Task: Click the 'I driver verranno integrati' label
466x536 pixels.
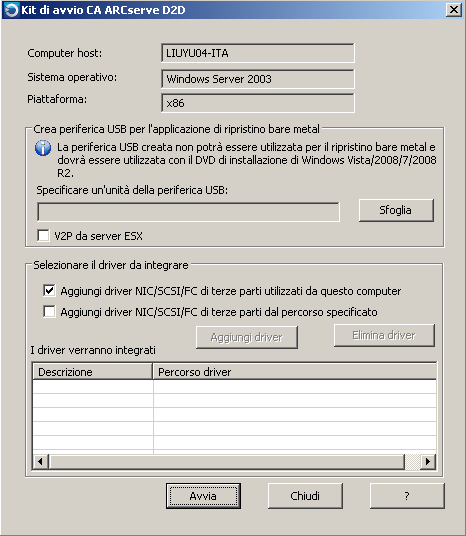Action: 93,350
